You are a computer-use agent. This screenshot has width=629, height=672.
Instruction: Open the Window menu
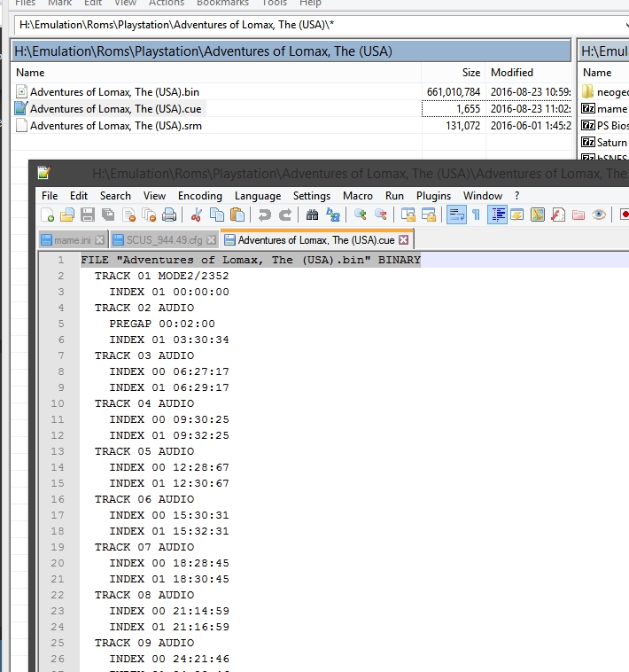click(483, 196)
